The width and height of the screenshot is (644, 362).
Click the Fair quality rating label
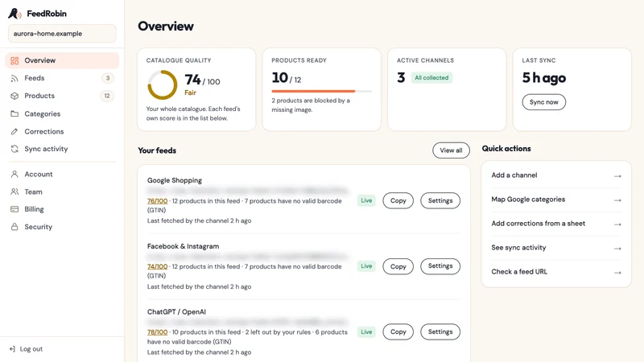(190, 93)
